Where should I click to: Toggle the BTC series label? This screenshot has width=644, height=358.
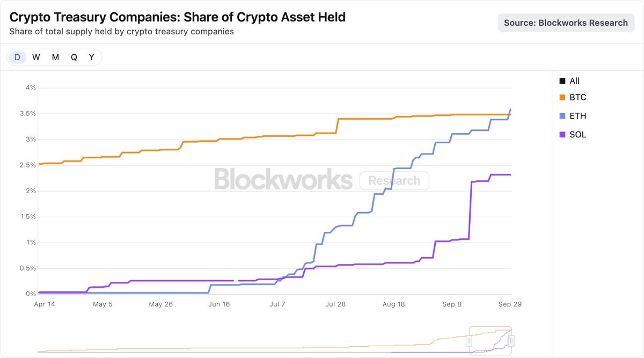[577, 98]
